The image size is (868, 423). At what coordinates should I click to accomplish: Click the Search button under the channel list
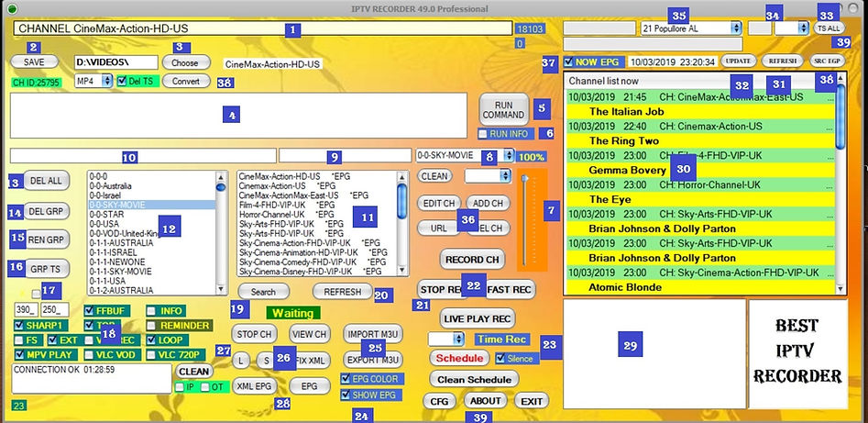pos(263,292)
